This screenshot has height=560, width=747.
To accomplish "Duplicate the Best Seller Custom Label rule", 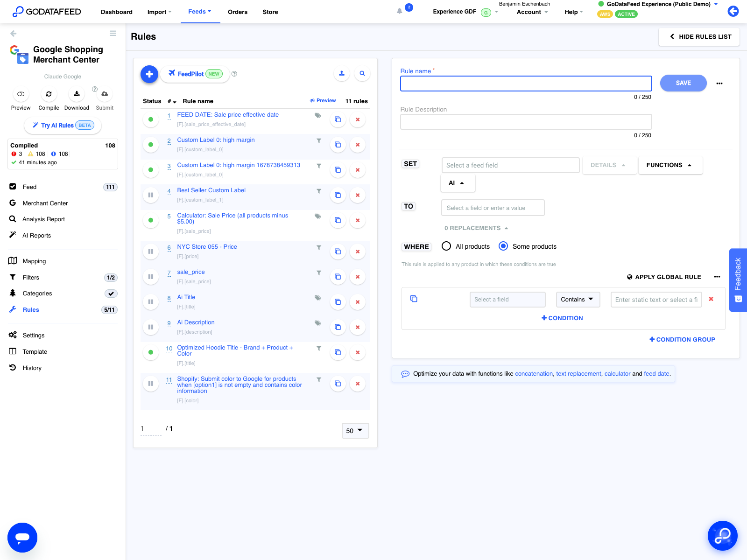I will point(338,195).
